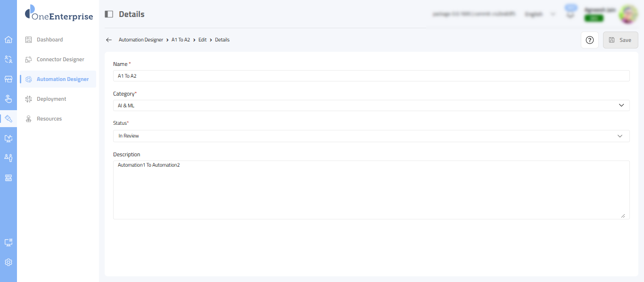Open settings gear at bottom of rail
This screenshot has height=282, width=644.
(x=8, y=262)
